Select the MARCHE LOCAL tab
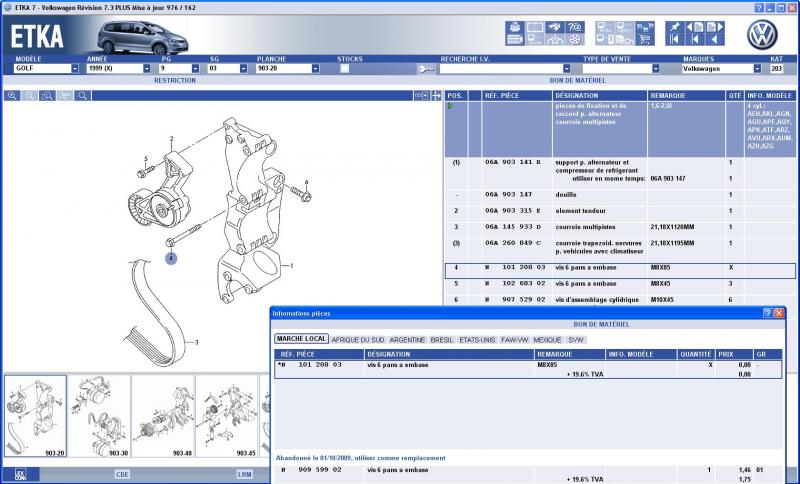This screenshot has width=800, height=484. [x=302, y=339]
